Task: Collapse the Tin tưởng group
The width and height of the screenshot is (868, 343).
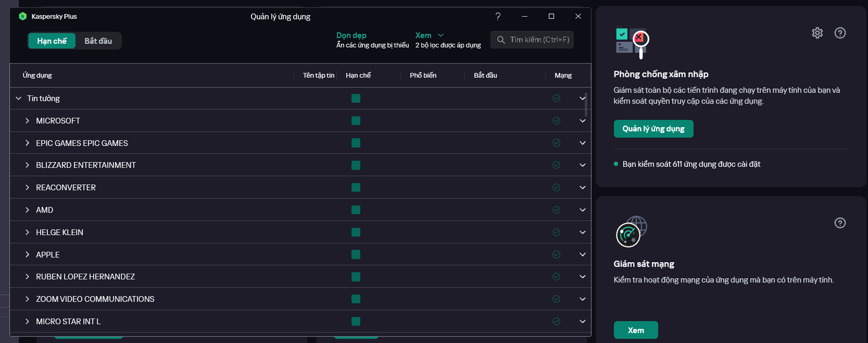Action: (x=18, y=99)
